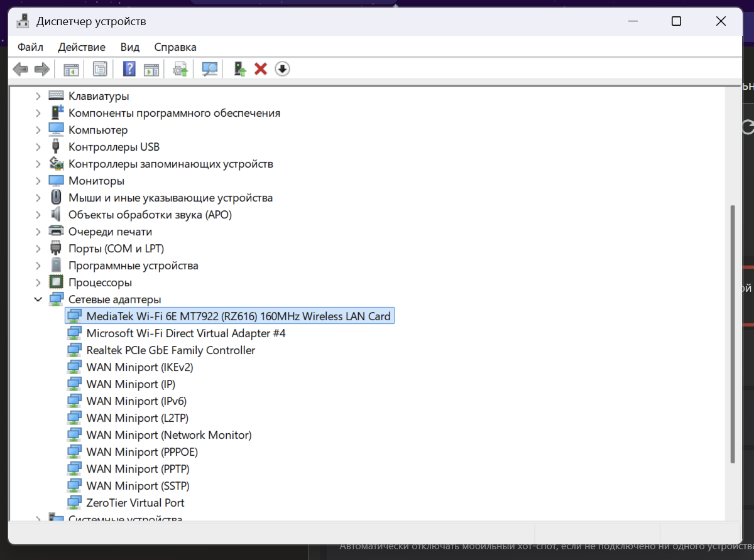Image resolution: width=754 pixels, height=560 pixels.
Task: Select Мыши и иные указывающие устройства label
Action: coord(171,198)
